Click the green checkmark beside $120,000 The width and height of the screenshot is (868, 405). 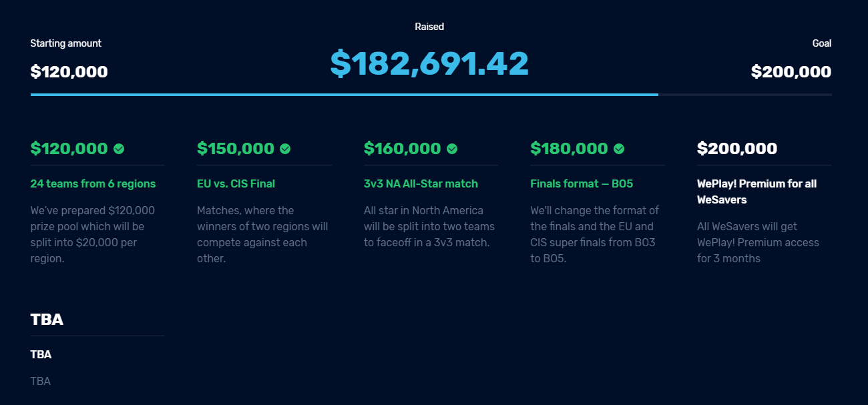pyautogui.click(x=119, y=149)
